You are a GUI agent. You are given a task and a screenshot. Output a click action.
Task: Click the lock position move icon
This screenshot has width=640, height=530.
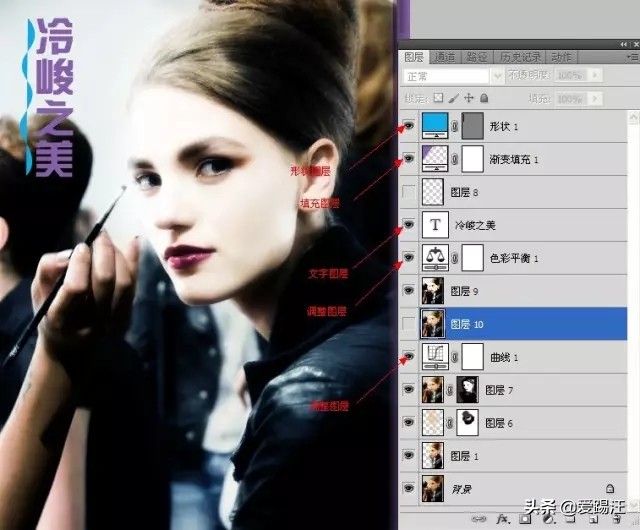[469, 99]
